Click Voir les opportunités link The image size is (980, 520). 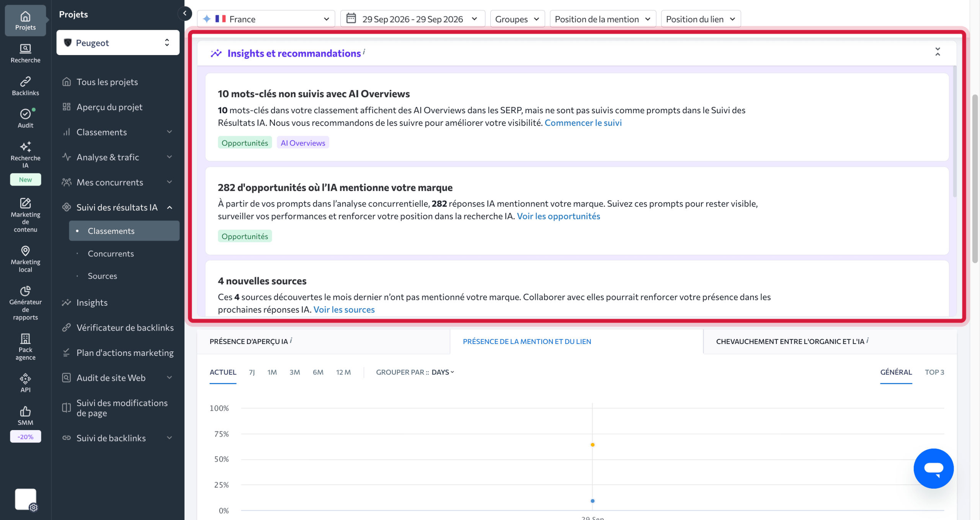pyautogui.click(x=559, y=216)
